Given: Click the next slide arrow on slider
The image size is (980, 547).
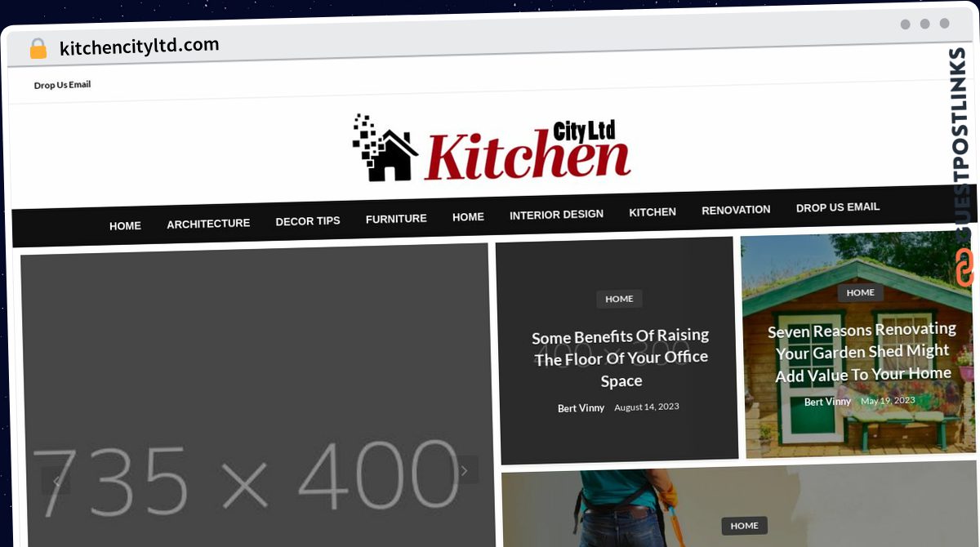Looking at the screenshot, I should pyautogui.click(x=465, y=469).
